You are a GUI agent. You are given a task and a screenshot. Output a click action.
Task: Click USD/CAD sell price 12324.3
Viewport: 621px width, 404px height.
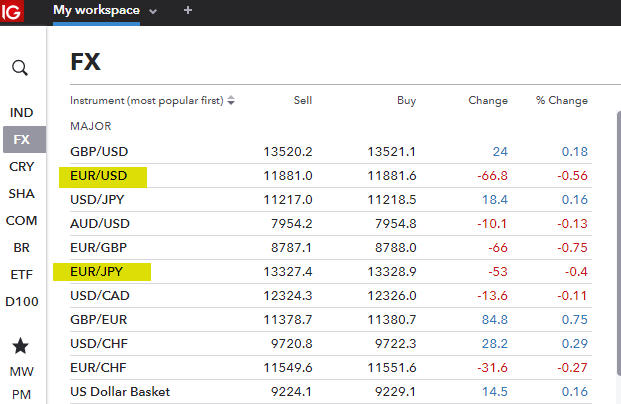coord(288,295)
